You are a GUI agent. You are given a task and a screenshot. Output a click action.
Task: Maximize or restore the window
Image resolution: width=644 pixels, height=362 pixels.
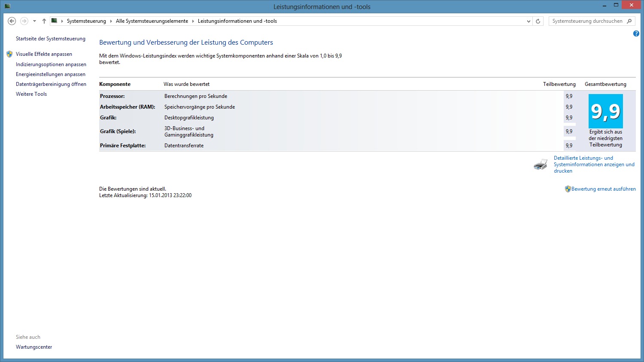click(x=616, y=5)
